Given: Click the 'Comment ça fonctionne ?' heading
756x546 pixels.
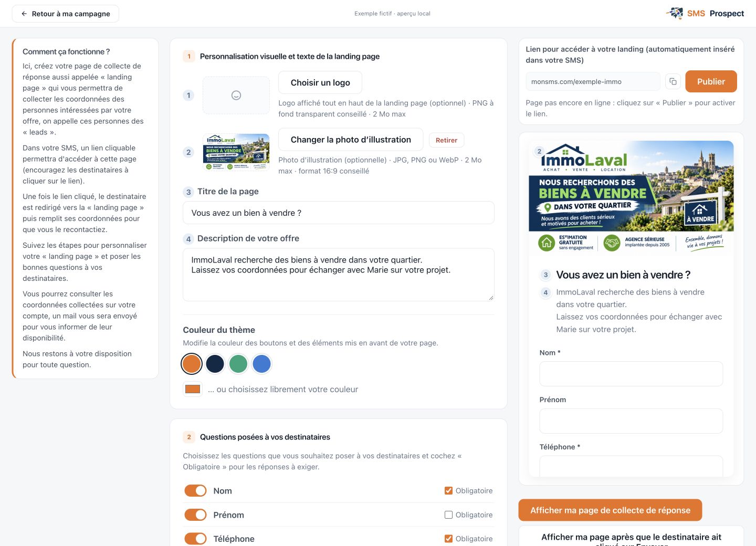Looking at the screenshot, I should click(66, 51).
